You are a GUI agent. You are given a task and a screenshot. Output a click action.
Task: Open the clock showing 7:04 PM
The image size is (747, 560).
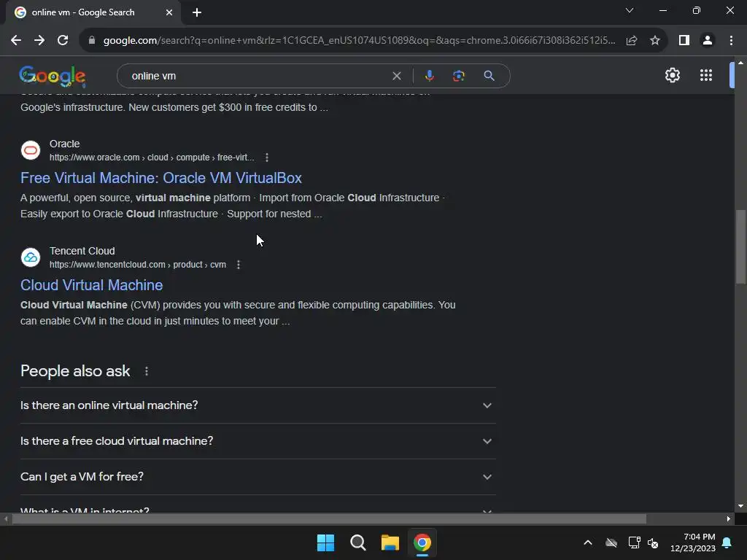point(693,542)
